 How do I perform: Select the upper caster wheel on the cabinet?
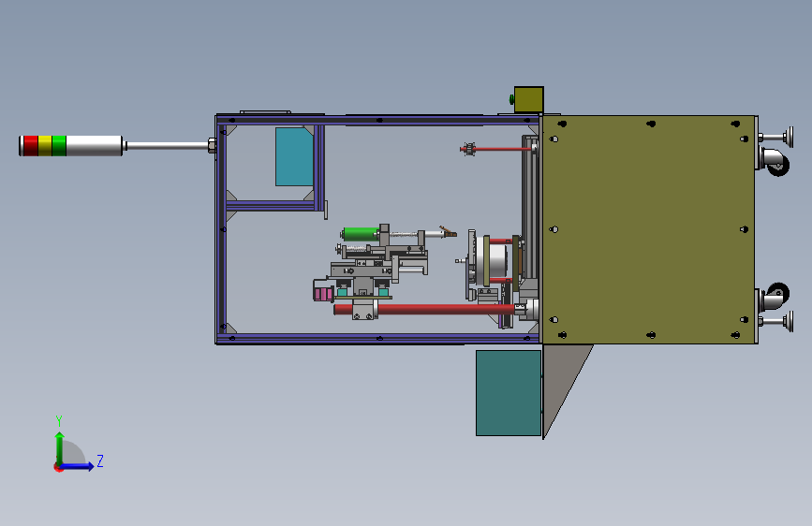coord(775,162)
